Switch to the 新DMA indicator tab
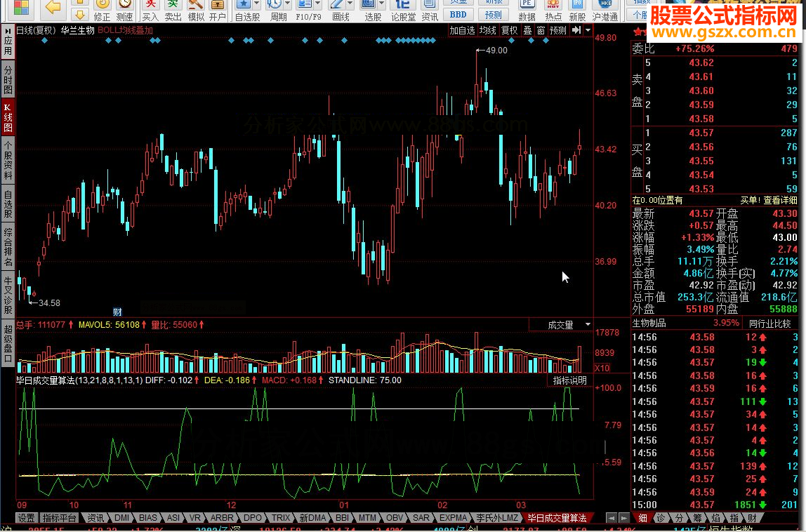 312,517
